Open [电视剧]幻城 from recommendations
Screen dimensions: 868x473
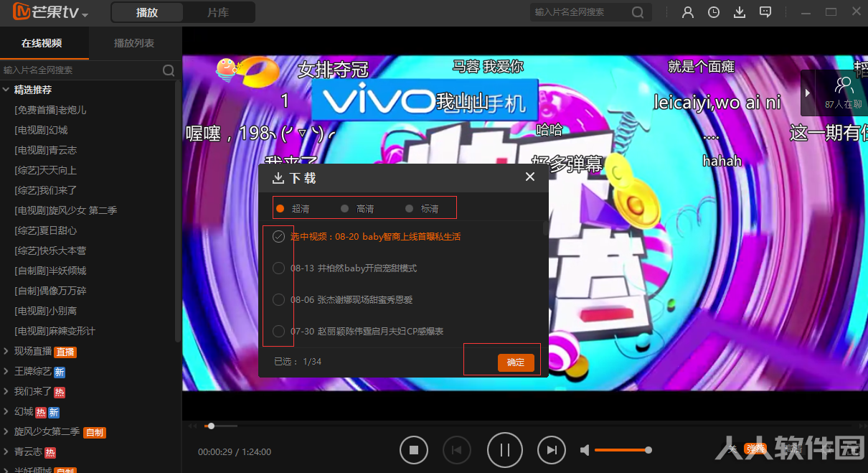[41, 130]
